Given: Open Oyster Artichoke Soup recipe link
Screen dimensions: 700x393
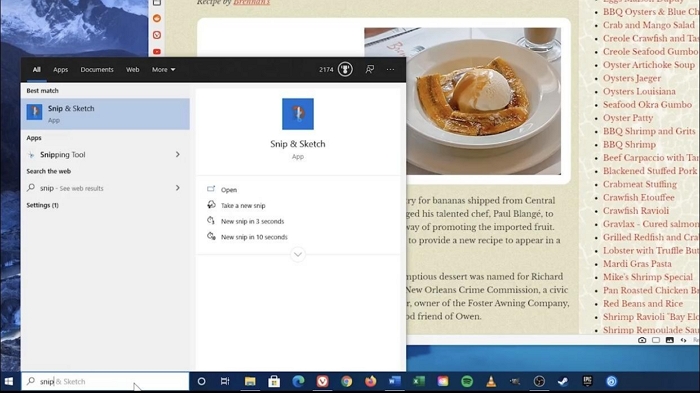Looking at the screenshot, I should [649, 65].
